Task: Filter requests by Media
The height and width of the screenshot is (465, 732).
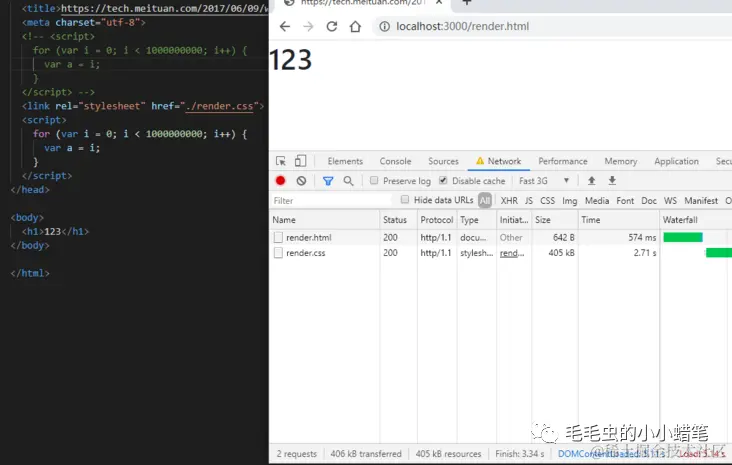Action: tap(597, 201)
